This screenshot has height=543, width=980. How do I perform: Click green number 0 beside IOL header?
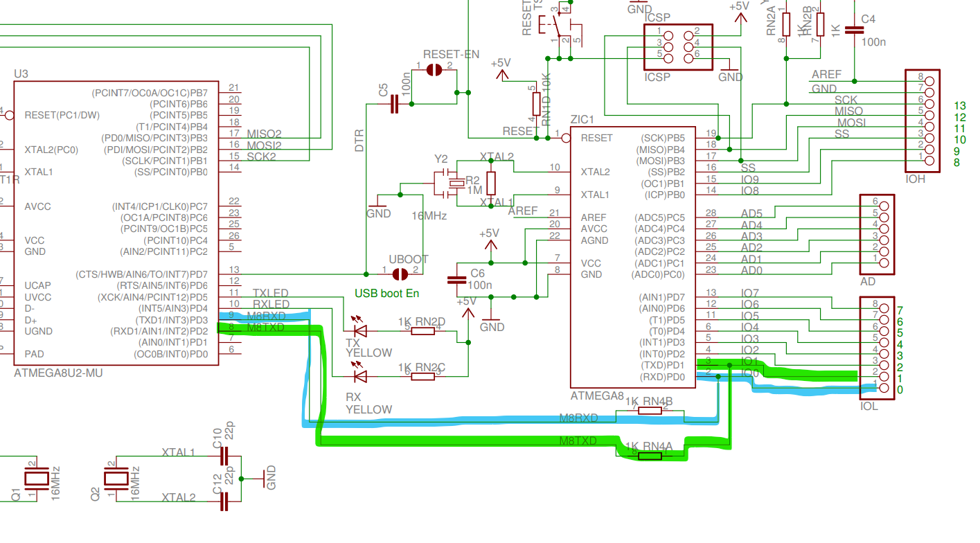pyautogui.click(x=900, y=390)
